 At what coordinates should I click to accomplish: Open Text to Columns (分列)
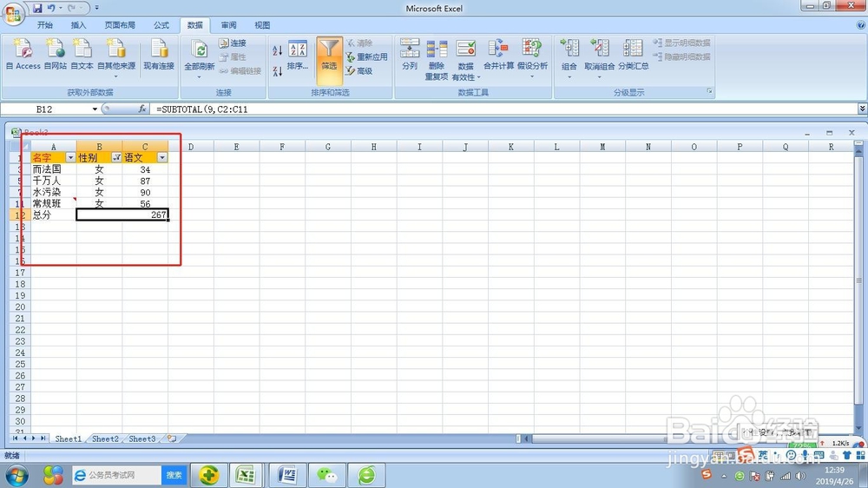(410, 55)
